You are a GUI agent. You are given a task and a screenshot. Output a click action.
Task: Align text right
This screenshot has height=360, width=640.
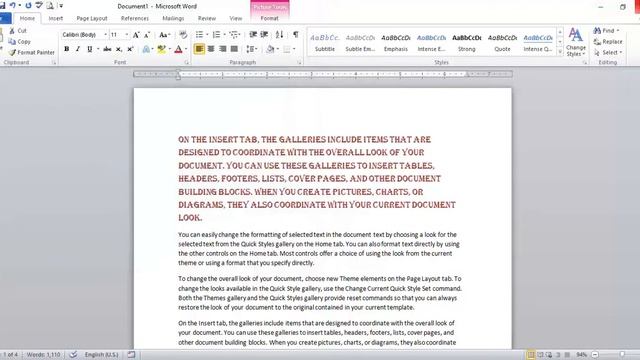pyautogui.click(x=222, y=49)
